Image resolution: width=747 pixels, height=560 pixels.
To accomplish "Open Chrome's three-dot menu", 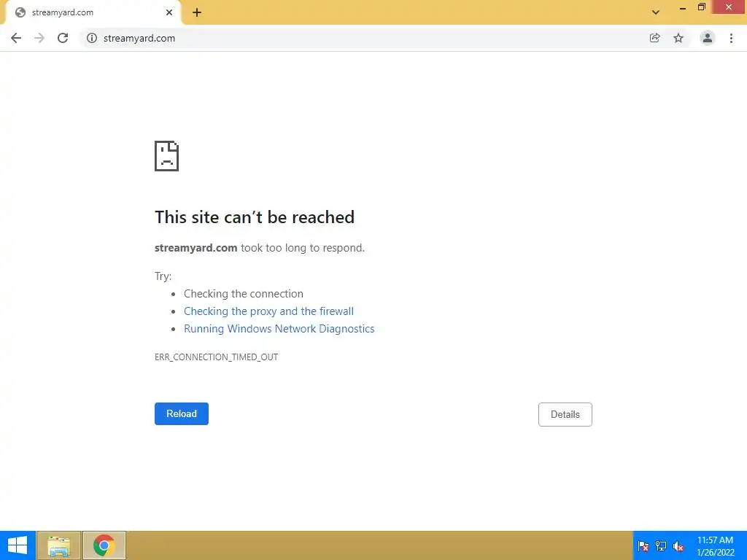I will coord(731,38).
